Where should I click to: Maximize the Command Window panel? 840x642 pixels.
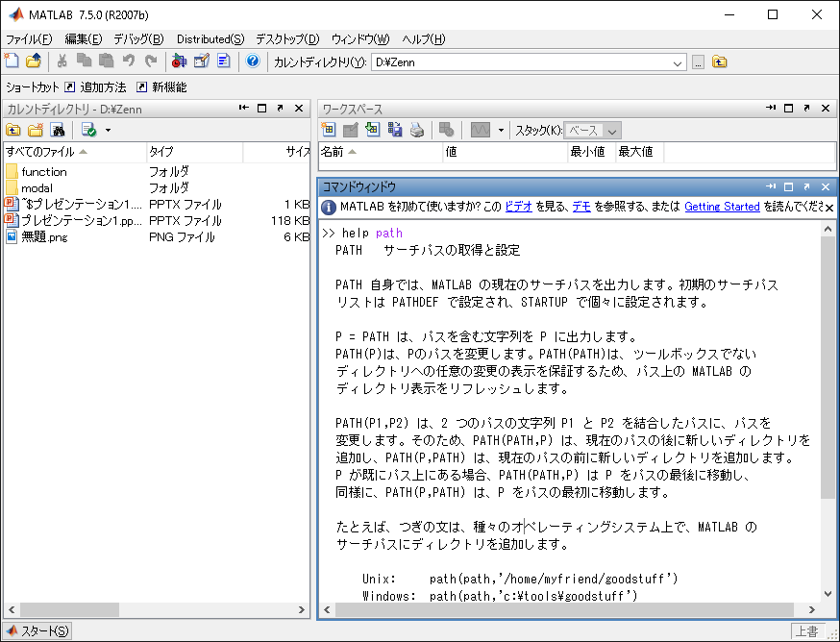[788, 187]
